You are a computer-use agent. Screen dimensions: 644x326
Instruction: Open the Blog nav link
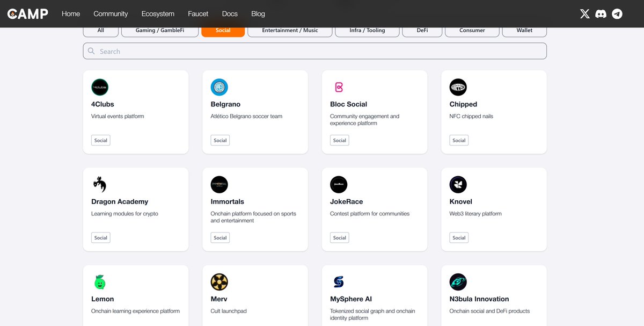258,14
